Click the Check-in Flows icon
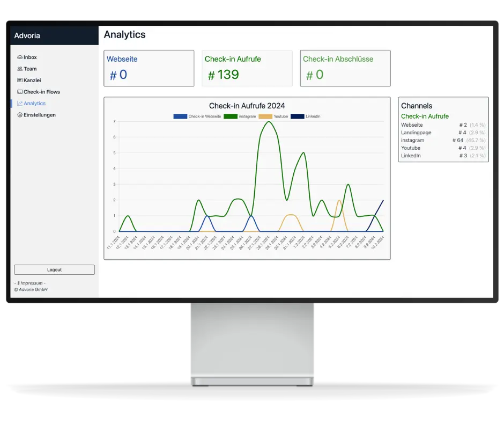The width and height of the screenshot is (504, 423). click(x=20, y=92)
